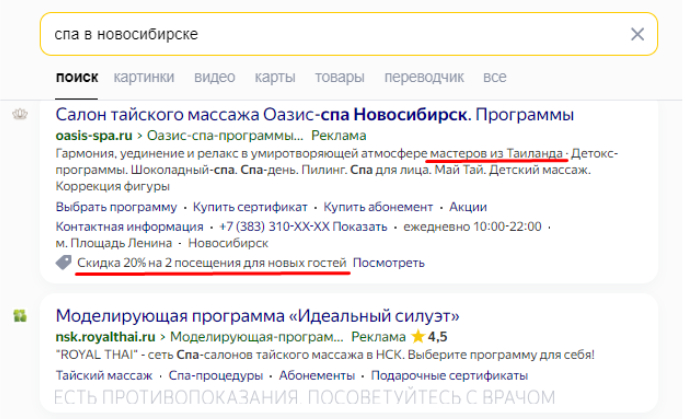Screen dimensions: 685x419
Task: Open the 'Купить абонемент' sitelink
Action: pos(378,207)
